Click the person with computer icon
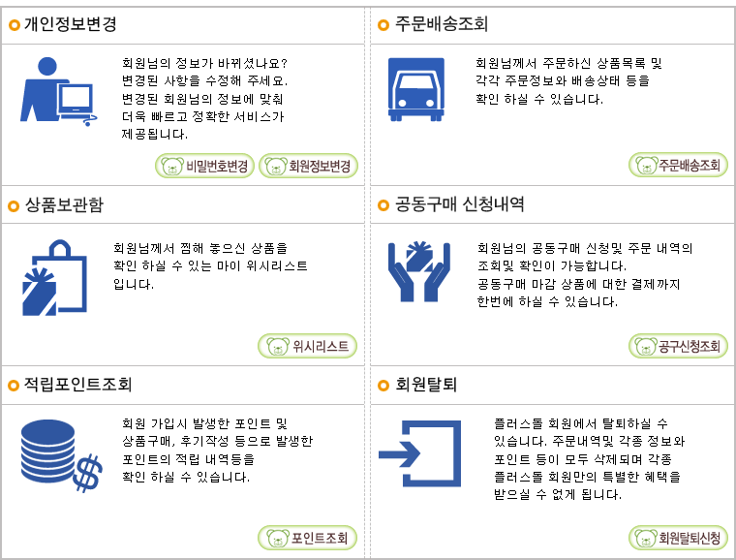736x560 pixels. point(58,91)
